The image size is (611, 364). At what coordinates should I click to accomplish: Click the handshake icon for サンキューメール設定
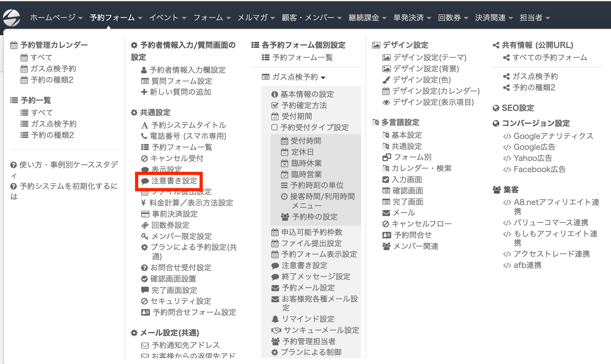(276, 330)
